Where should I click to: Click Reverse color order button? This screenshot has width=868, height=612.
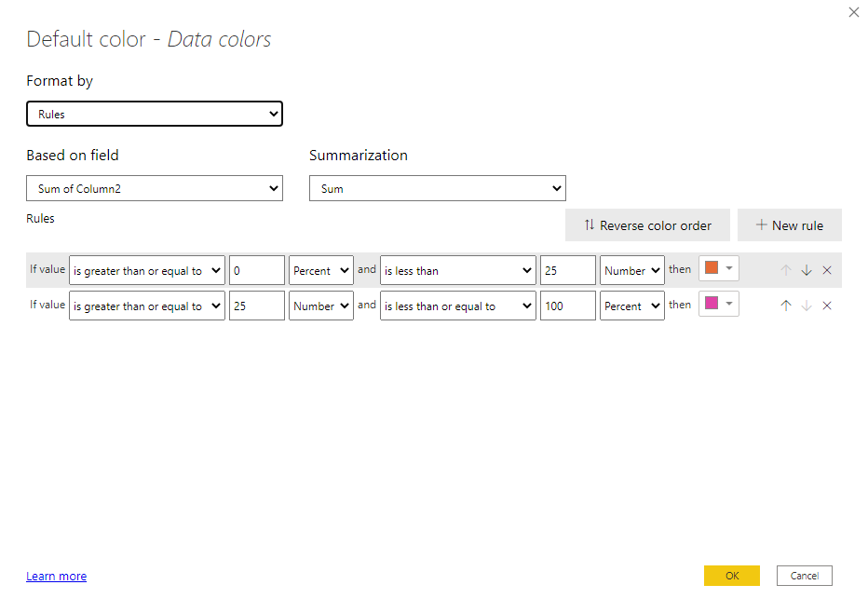[x=647, y=224]
